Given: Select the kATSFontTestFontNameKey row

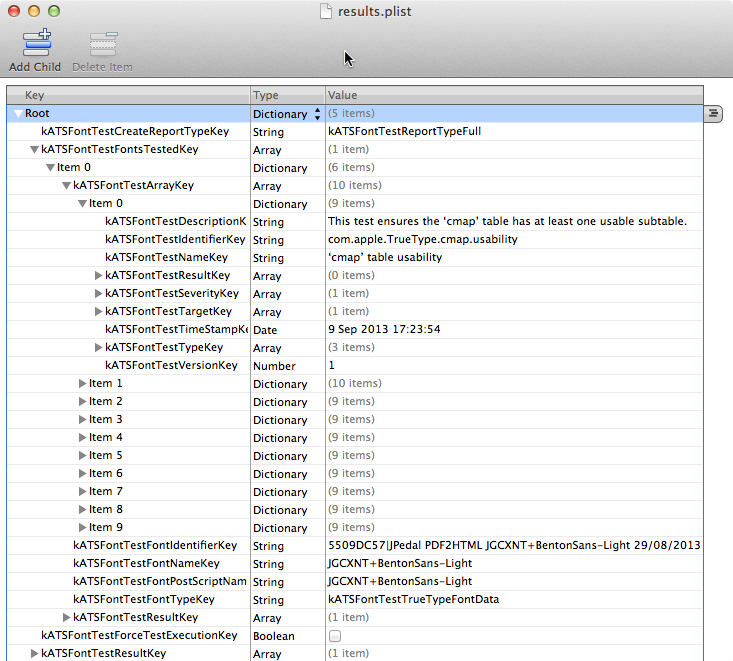Looking at the screenshot, I should point(146,564).
